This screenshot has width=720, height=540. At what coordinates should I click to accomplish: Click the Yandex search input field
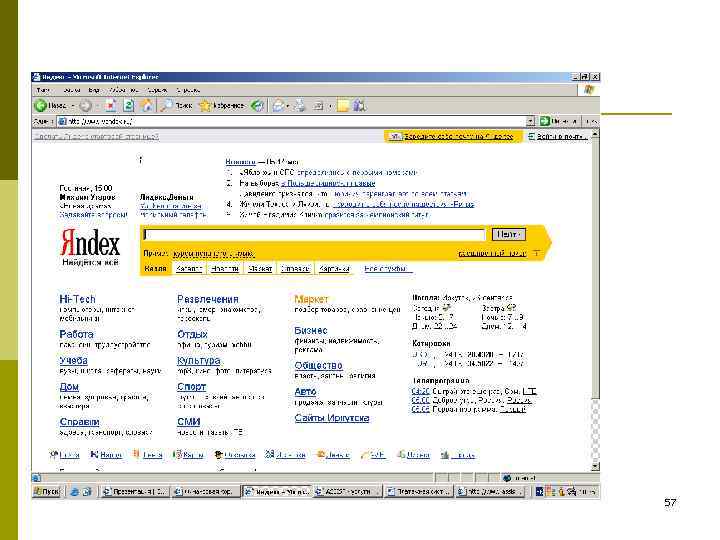pyautogui.click(x=314, y=235)
